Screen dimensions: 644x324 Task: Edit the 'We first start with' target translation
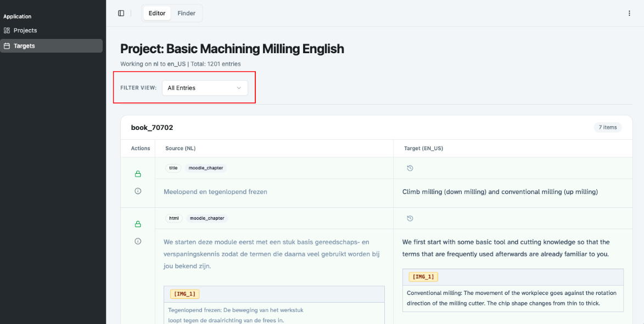tap(506, 248)
